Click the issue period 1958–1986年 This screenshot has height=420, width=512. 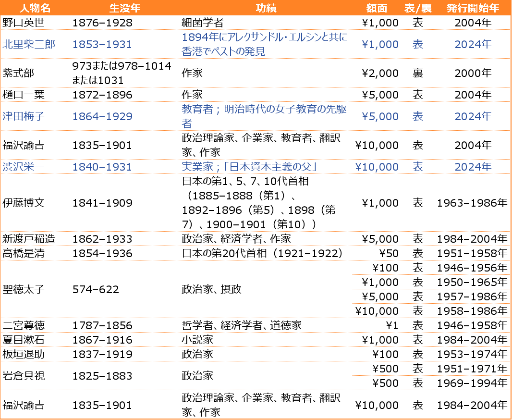coord(472,310)
